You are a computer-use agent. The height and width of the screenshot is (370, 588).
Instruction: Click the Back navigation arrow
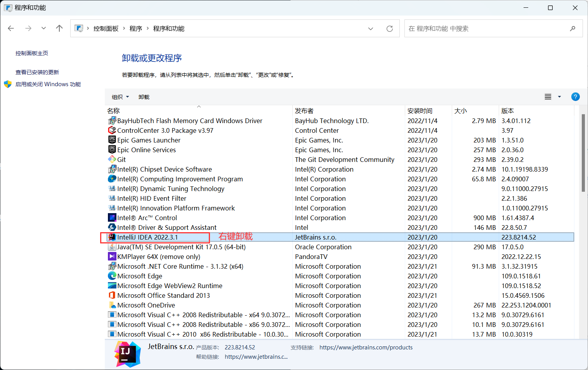11,28
